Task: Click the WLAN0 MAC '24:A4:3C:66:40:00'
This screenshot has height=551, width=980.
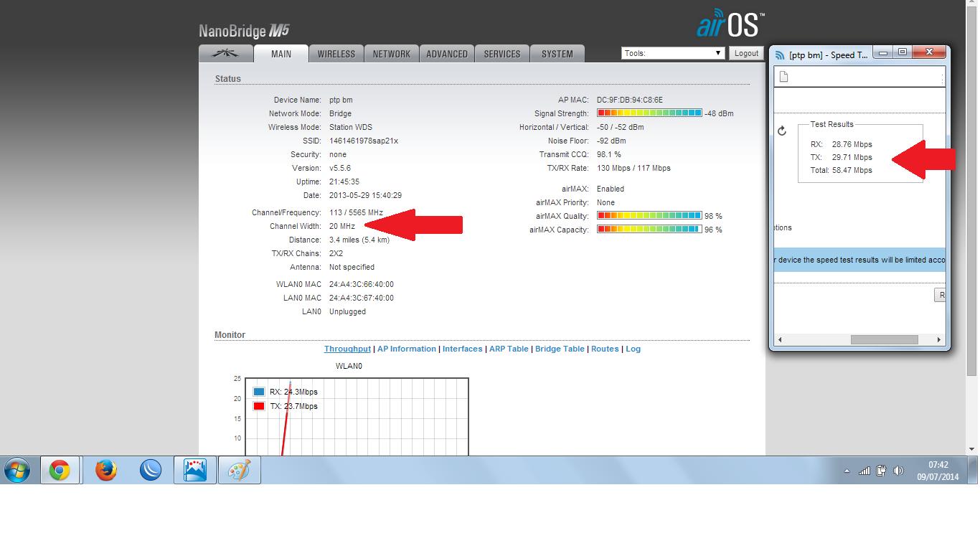Action: tap(362, 285)
